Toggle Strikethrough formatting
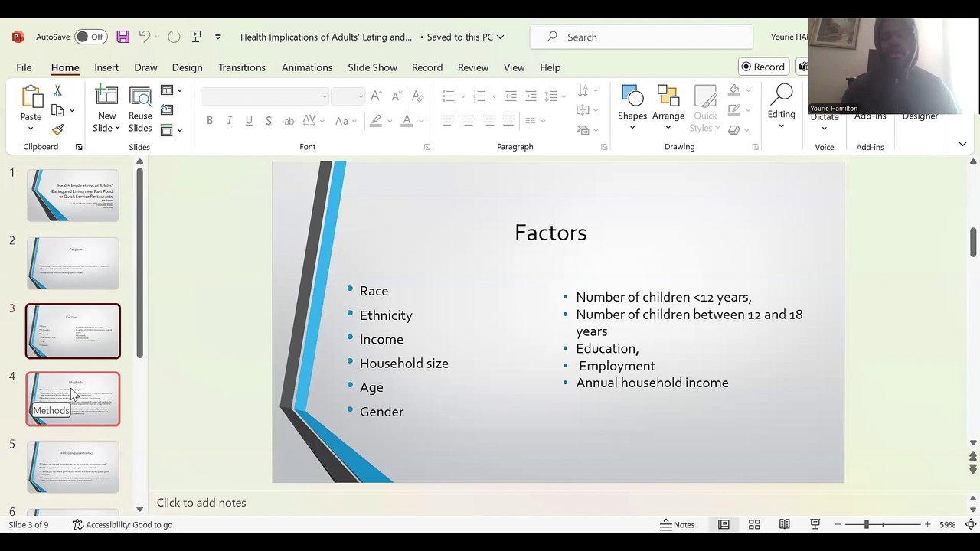 289,121
